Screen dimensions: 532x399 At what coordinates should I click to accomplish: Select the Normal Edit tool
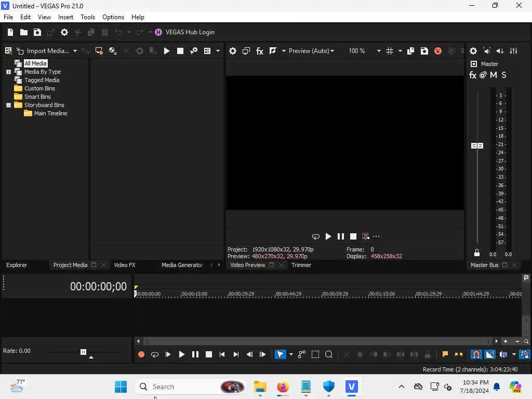(280, 354)
